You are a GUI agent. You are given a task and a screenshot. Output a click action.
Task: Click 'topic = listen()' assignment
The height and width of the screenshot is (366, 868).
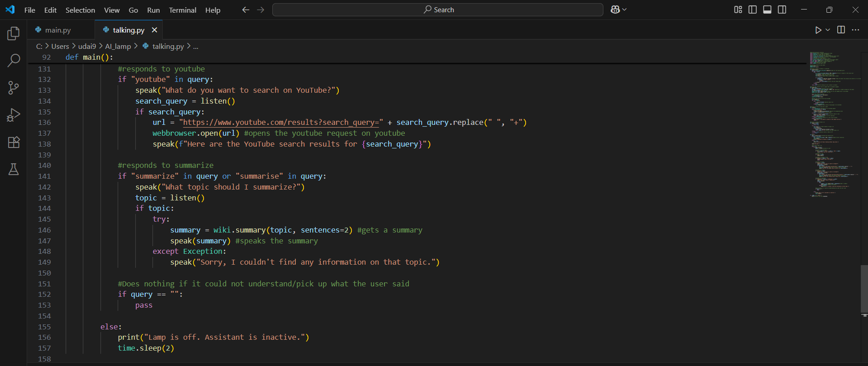[x=170, y=198]
